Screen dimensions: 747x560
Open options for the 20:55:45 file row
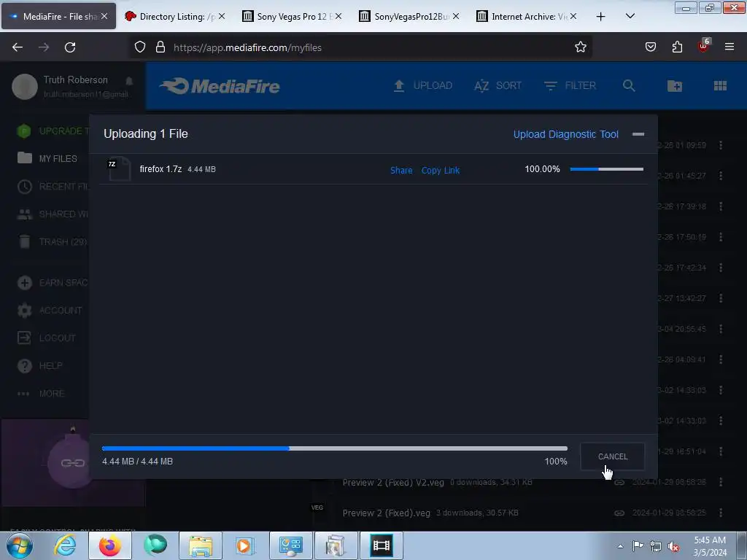tap(721, 329)
